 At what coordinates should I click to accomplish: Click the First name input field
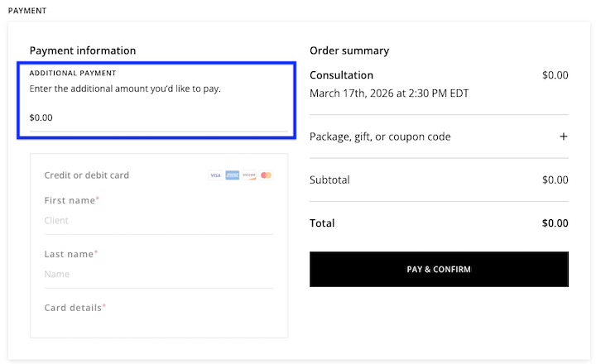pyautogui.click(x=157, y=221)
